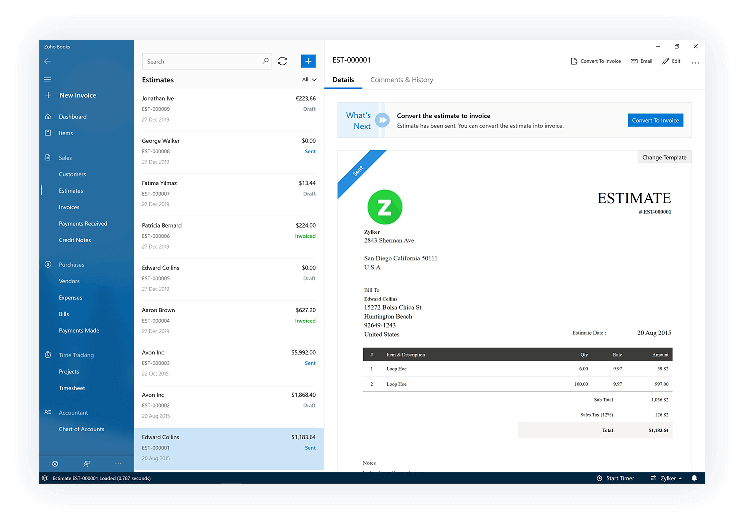Toggle the hamburger menu in sidebar

coord(47,78)
